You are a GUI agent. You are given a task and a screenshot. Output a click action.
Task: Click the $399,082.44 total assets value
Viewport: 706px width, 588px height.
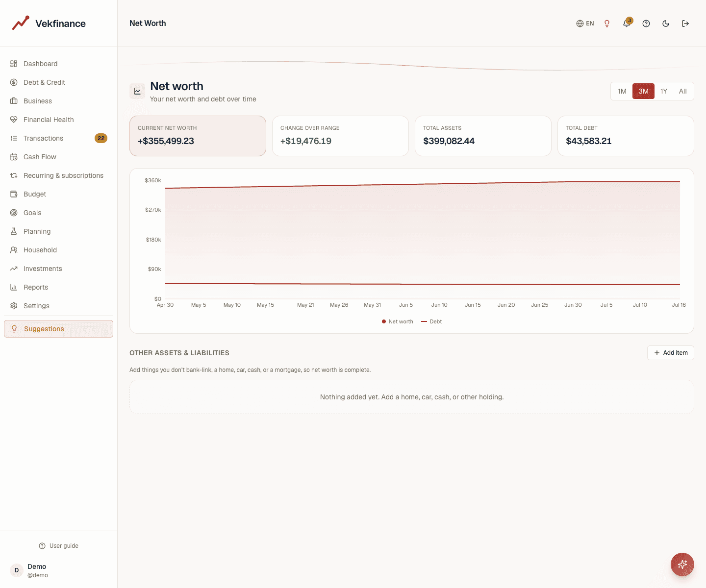tap(449, 141)
